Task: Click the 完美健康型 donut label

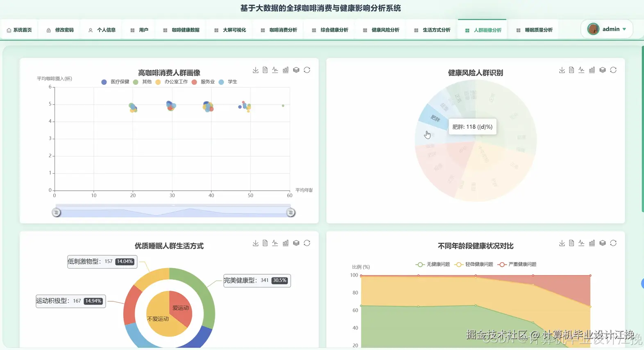Action: (x=257, y=281)
